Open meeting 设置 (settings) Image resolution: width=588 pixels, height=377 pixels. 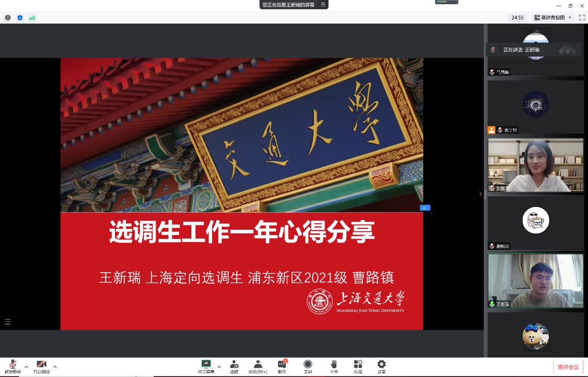(381, 366)
